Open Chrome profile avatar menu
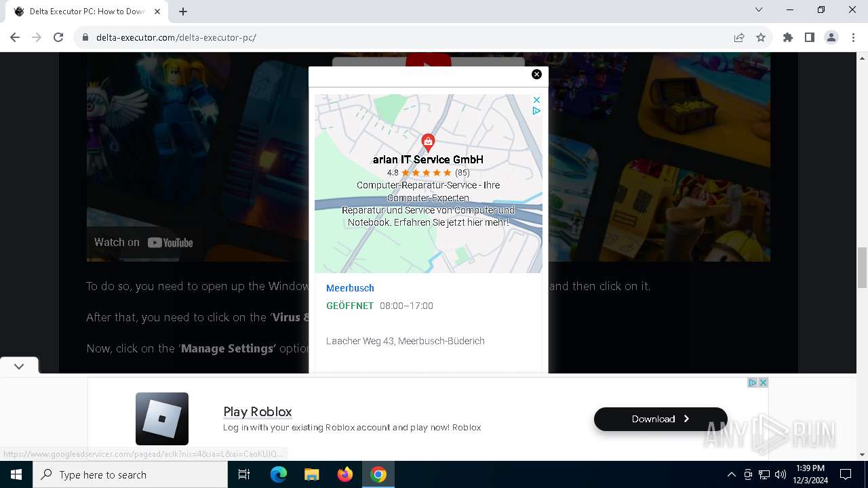Screen dimensions: 868x488 [x=831, y=37]
